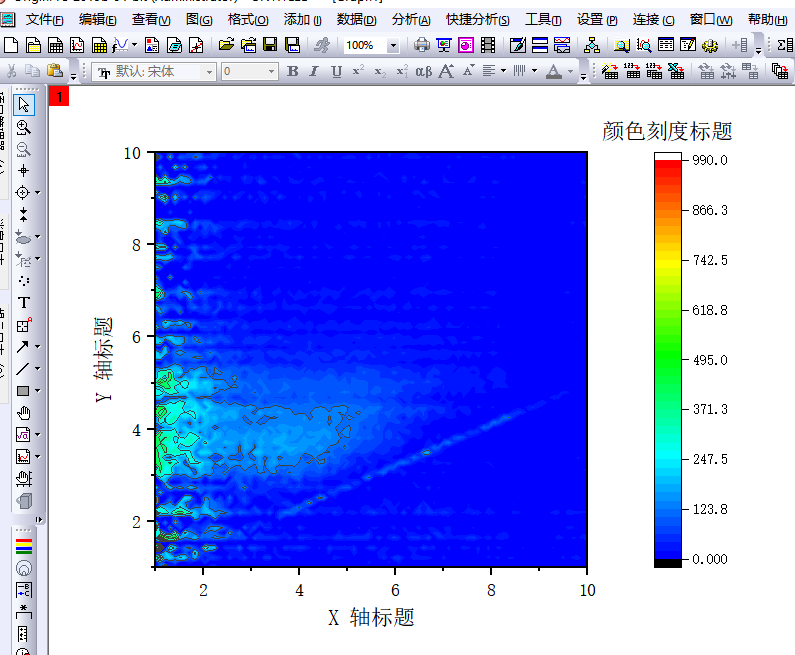Select the layer 1 indicator button
The width and height of the screenshot is (795, 655).
[x=59, y=96]
